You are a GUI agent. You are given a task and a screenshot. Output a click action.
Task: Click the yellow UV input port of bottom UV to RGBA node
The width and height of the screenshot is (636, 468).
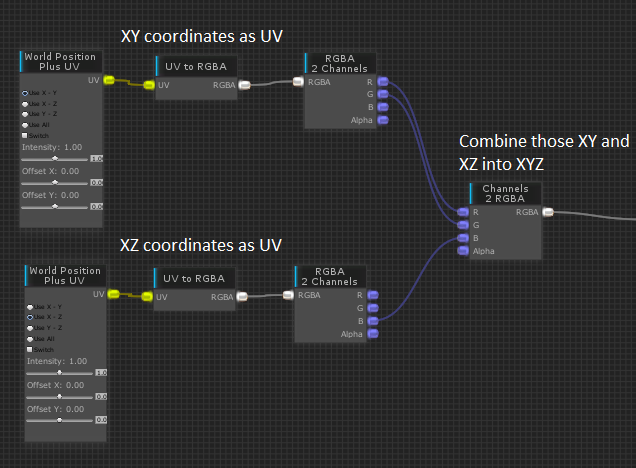pos(147,296)
